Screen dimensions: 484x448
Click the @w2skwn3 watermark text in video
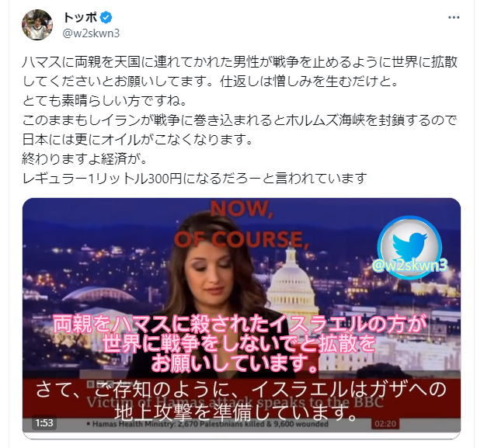410,265
